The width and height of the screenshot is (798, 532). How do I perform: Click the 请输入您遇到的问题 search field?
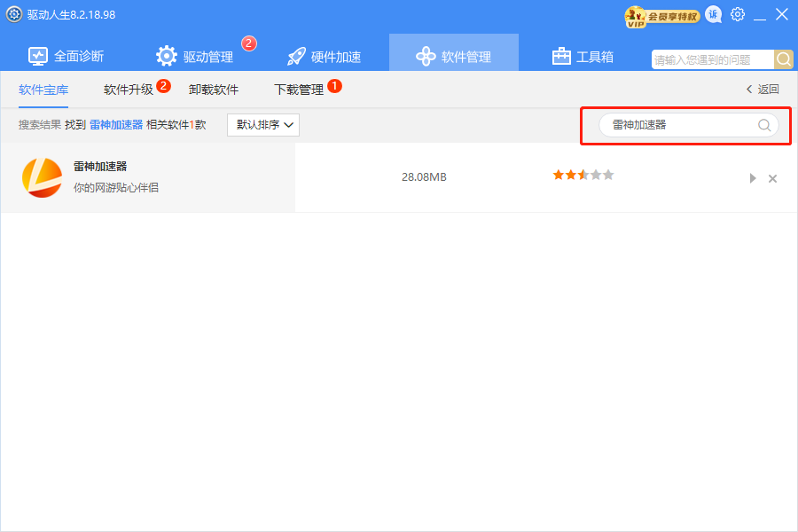(713, 59)
